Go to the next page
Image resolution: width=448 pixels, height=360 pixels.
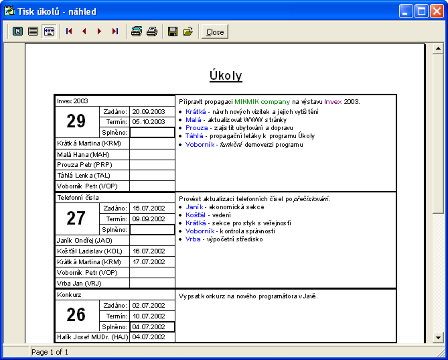point(99,31)
